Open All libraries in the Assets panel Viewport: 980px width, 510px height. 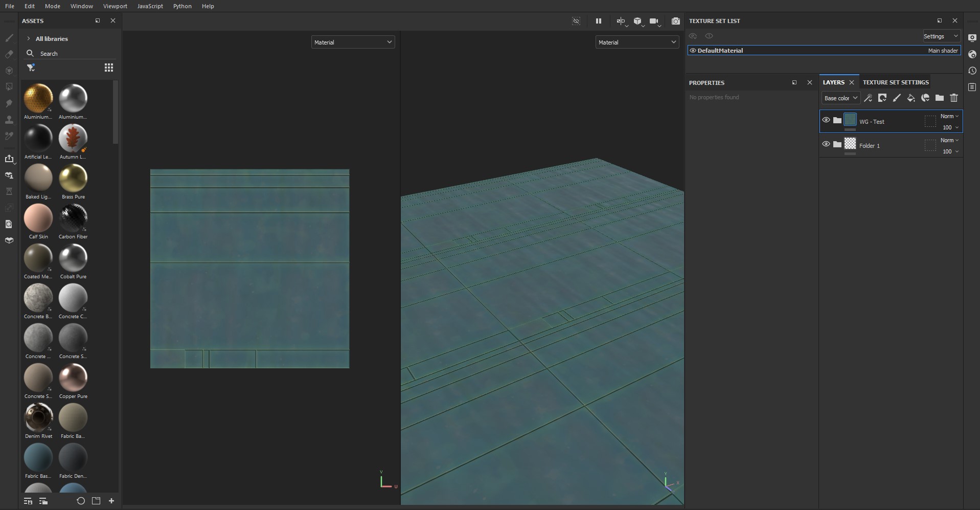tap(51, 38)
